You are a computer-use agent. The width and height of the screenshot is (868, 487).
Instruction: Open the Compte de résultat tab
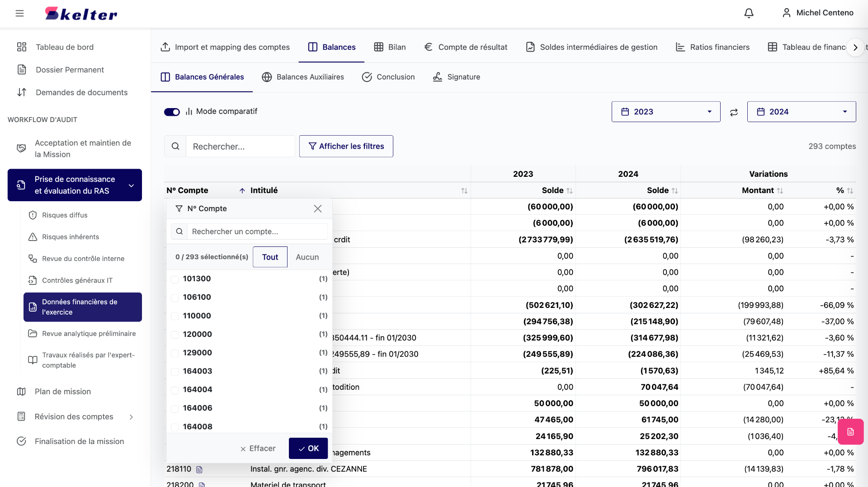tap(466, 47)
